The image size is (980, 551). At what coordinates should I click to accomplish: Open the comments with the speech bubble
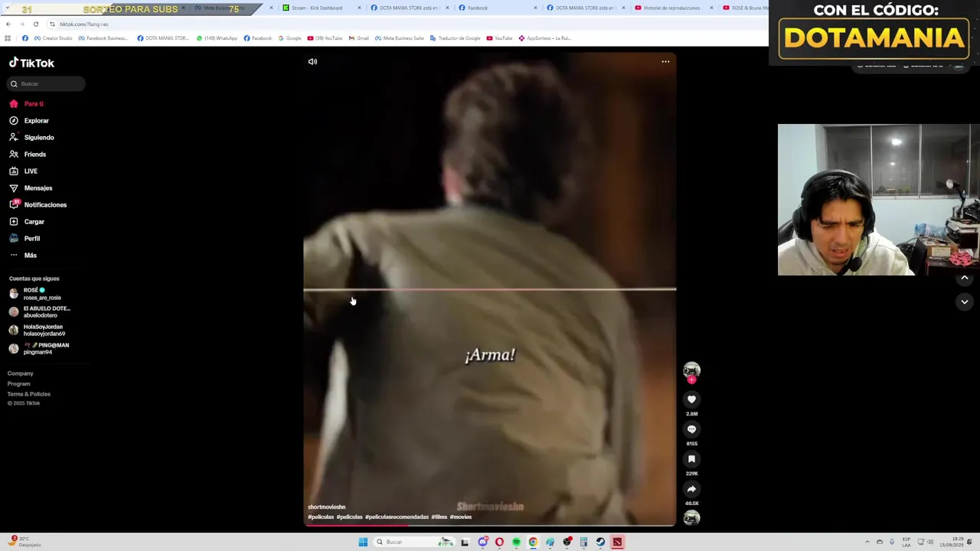pyautogui.click(x=691, y=429)
